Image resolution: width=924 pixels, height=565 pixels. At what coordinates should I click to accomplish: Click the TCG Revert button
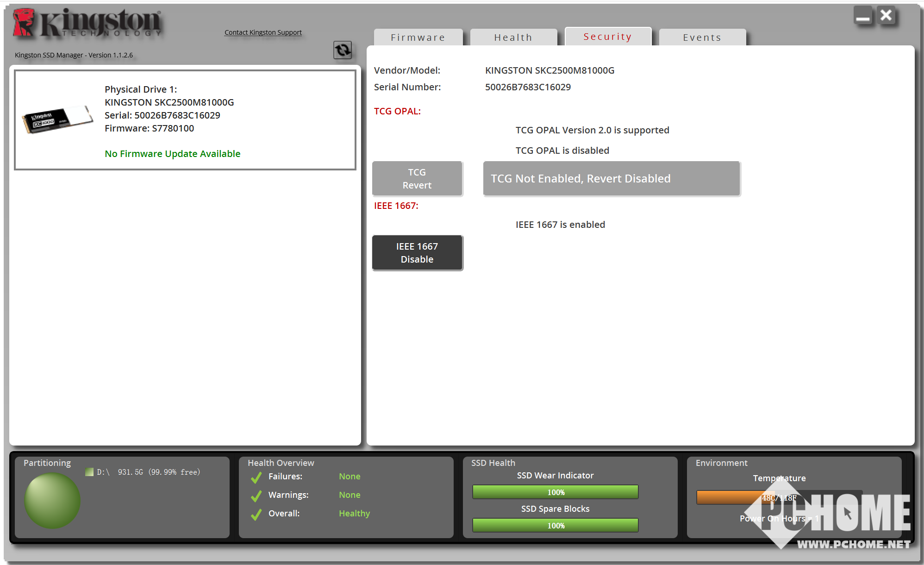pos(417,178)
